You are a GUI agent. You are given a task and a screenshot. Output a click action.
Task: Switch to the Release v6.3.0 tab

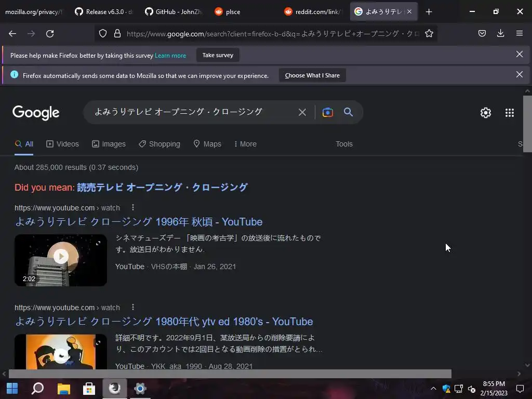click(104, 12)
